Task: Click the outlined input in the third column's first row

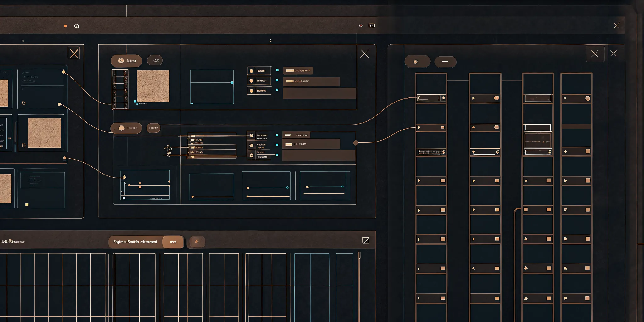Action: click(538, 98)
